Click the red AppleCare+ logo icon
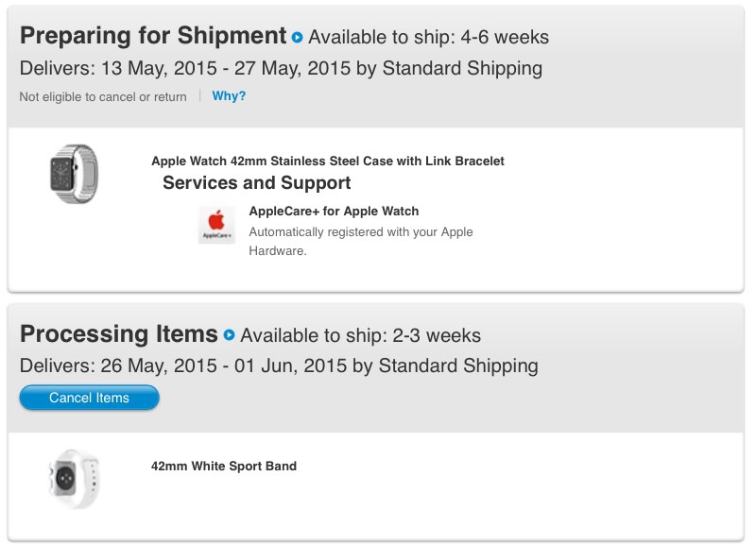756x544 pixels. pyautogui.click(x=217, y=225)
